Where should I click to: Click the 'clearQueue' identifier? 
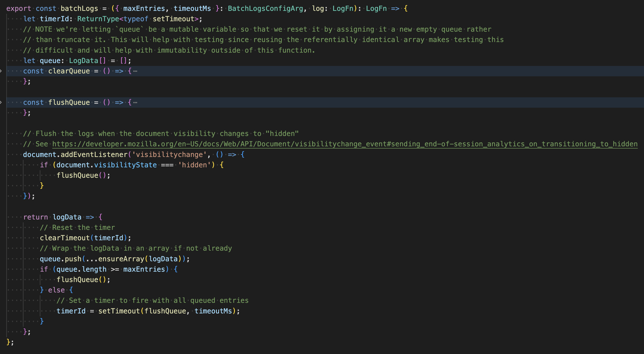(x=69, y=71)
